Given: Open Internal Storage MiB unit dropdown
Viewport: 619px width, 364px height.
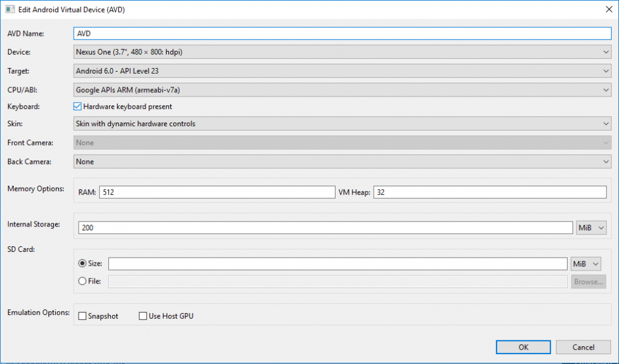Looking at the screenshot, I should point(591,228).
